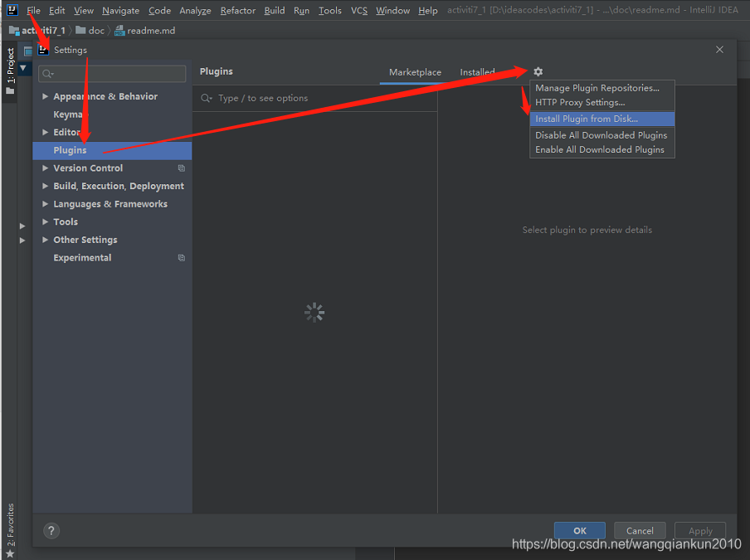Expand Languages & Frameworks section
The image size is (750, 560).
[45, 204]
